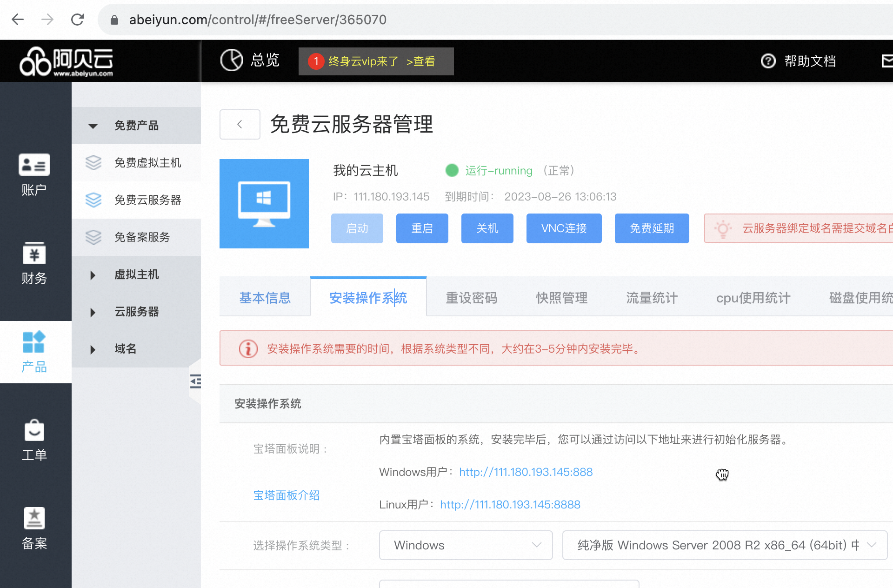Open the Windows Server 2008 version dropdown

724,545
